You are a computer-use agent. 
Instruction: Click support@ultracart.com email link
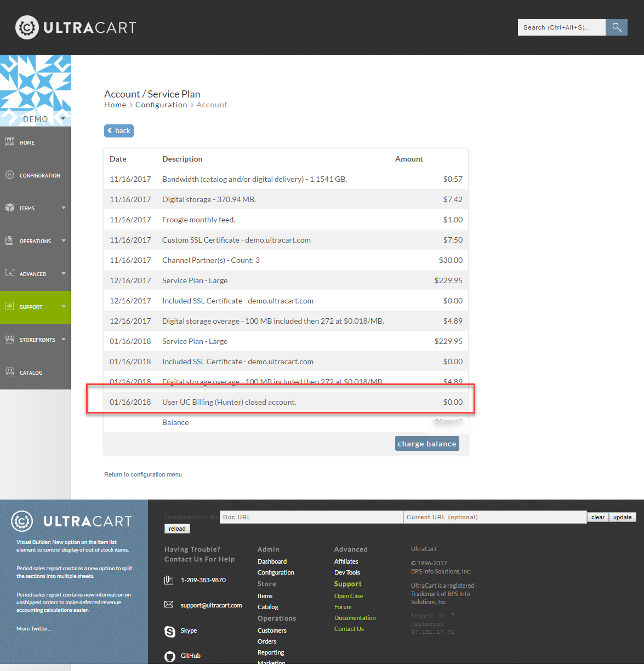211,605
